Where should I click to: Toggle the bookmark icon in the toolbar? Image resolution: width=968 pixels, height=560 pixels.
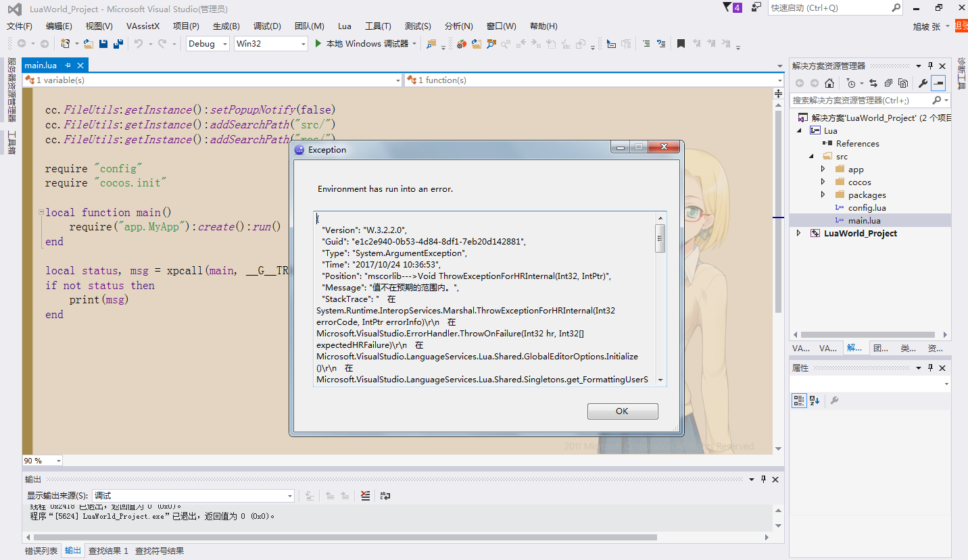click(681, 44)
